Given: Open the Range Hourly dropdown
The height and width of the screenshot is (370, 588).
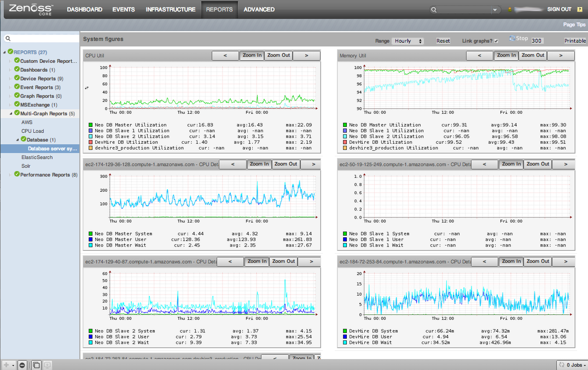Looking at the screenshot, I should (x=407, y=41).
